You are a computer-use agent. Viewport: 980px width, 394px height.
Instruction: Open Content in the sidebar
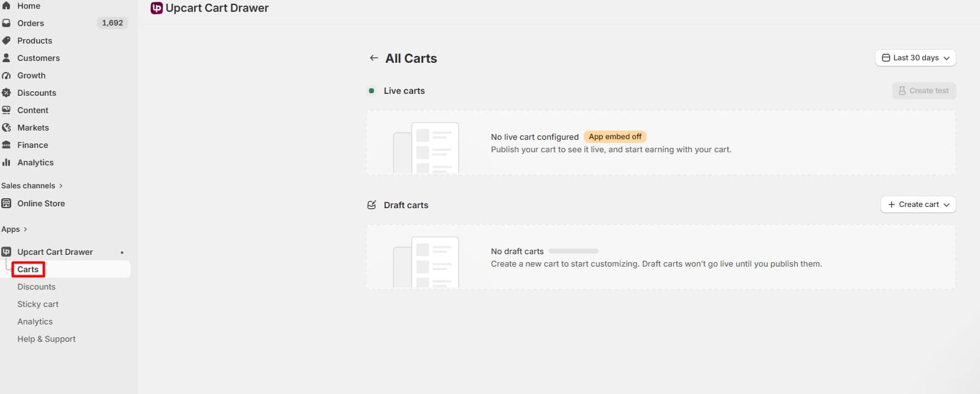pos(33,110)
